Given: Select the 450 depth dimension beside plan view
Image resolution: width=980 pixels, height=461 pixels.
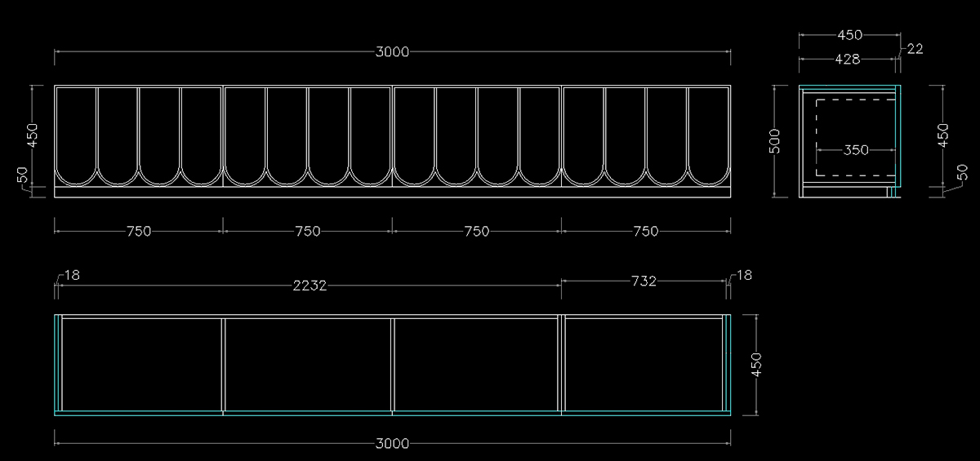Looking at the screenshot, I should point(756,365).
